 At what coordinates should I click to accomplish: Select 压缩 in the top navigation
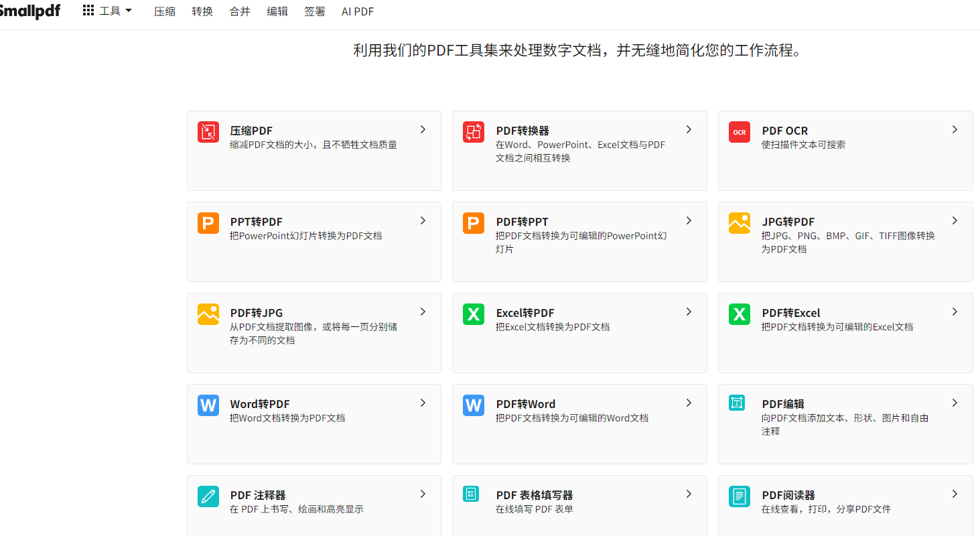[165, 11]
